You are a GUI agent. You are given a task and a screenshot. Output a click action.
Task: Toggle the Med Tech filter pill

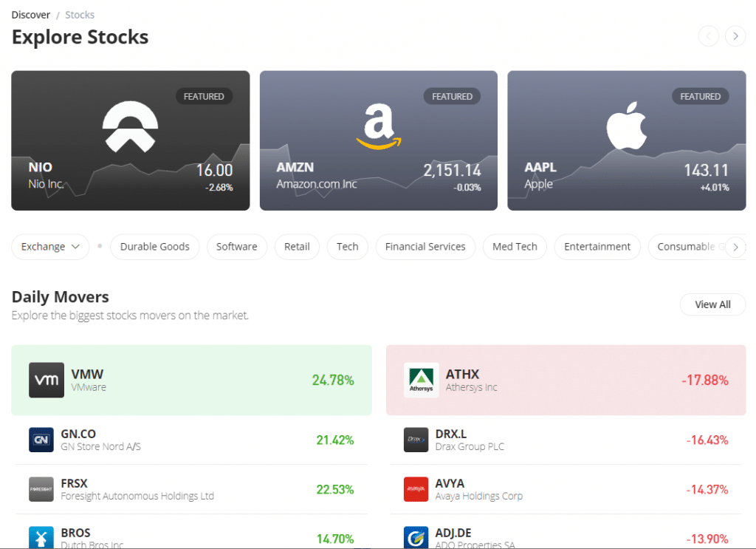[x=515, y=247]
